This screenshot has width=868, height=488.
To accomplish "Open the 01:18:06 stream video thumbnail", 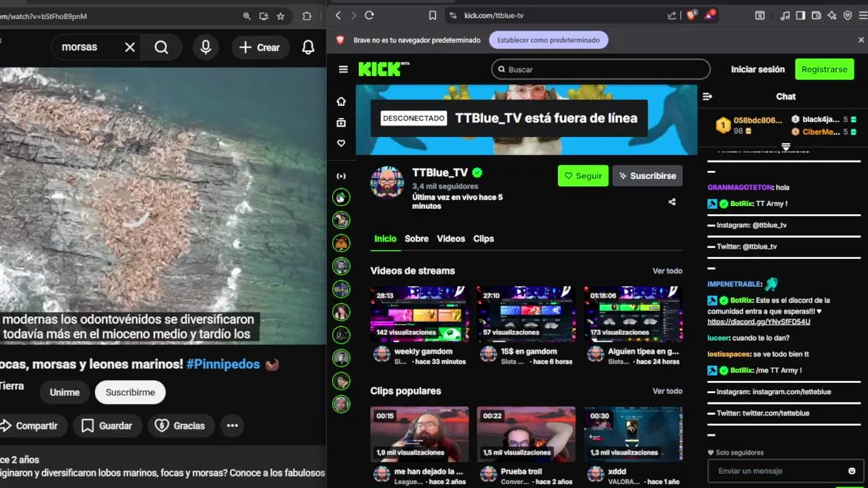I will (x=633, y=314).
